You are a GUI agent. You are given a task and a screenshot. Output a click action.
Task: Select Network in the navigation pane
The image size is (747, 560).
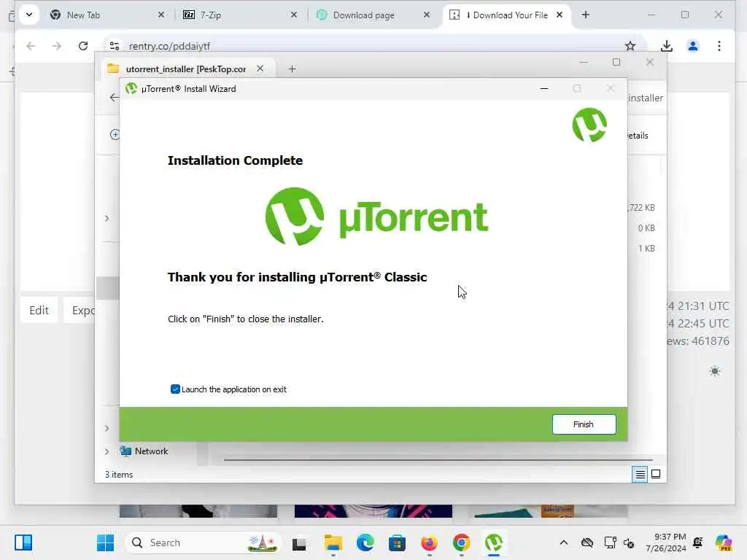pos(151,451)
